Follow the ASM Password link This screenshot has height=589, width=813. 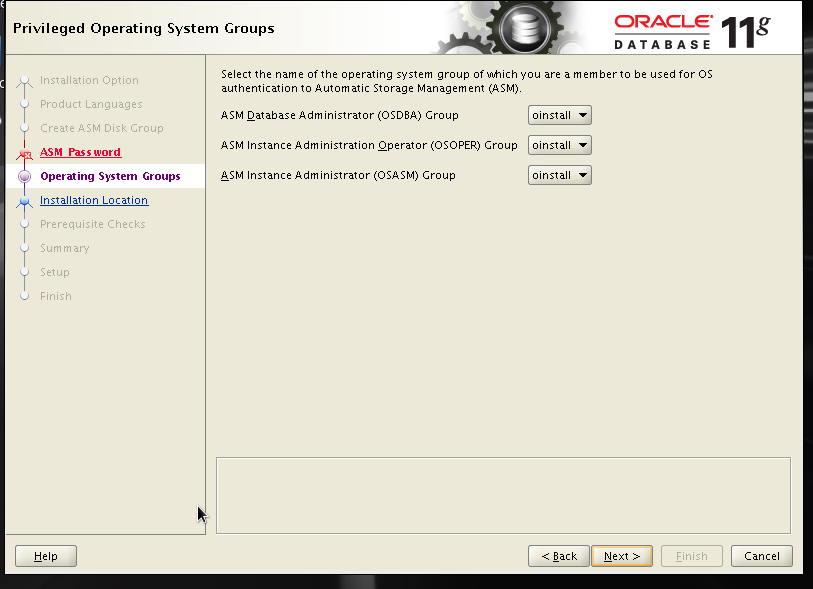(x=80, y=151)
